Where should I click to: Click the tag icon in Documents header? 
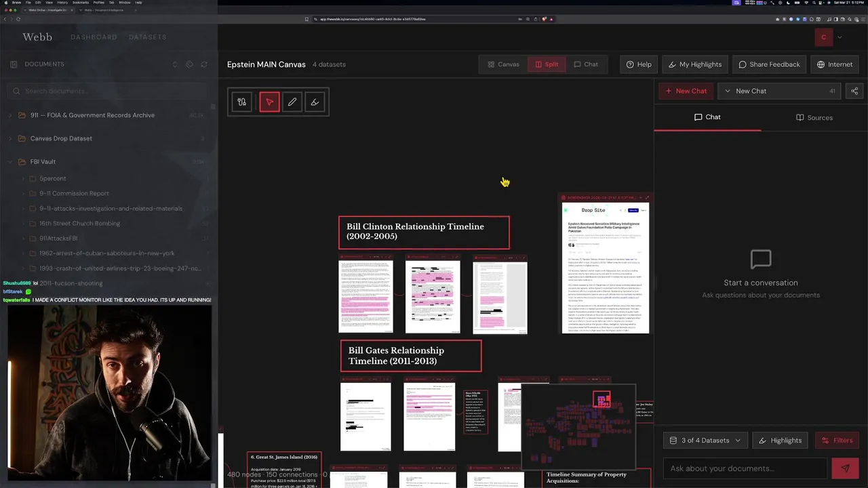click(189, 64)
